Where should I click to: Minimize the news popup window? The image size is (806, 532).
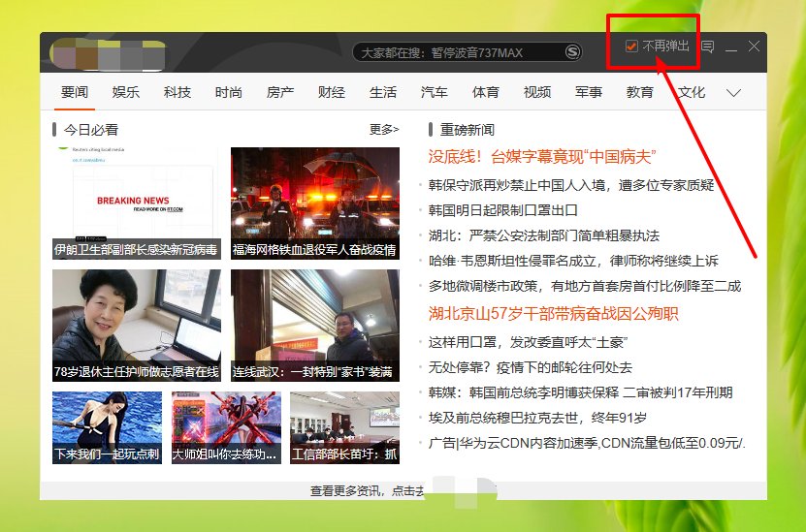click(731, 47)
